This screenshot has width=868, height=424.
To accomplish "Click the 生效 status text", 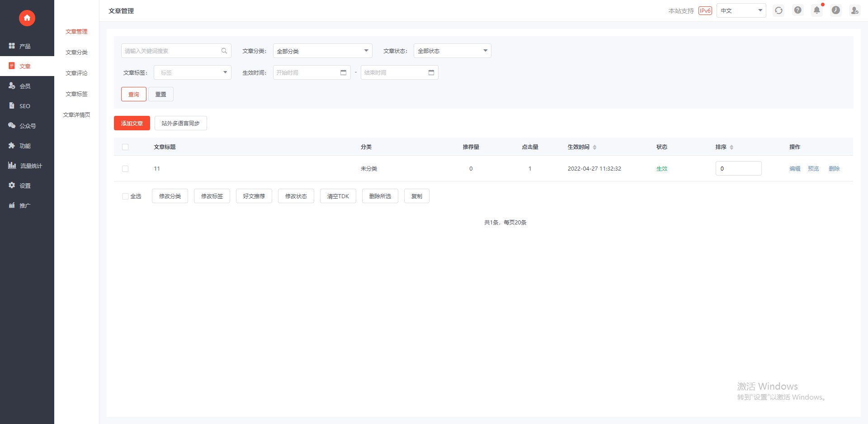I will point(662,169).
